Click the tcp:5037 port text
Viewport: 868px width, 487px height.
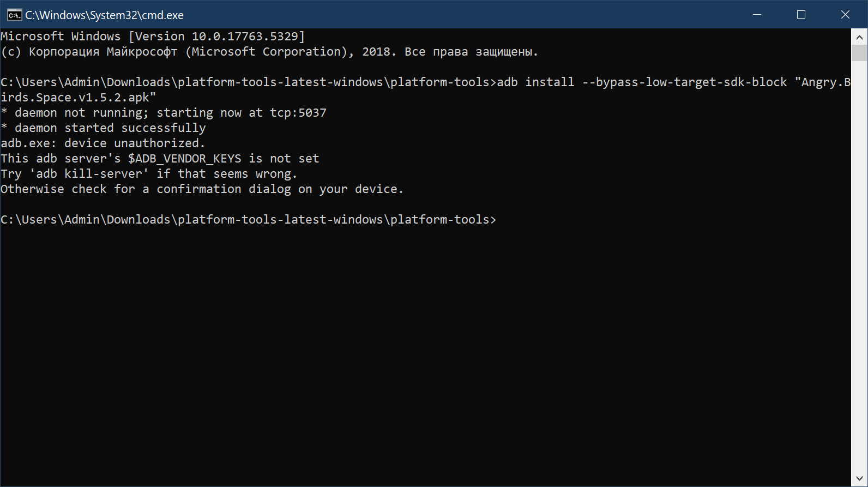pos(298,113)
